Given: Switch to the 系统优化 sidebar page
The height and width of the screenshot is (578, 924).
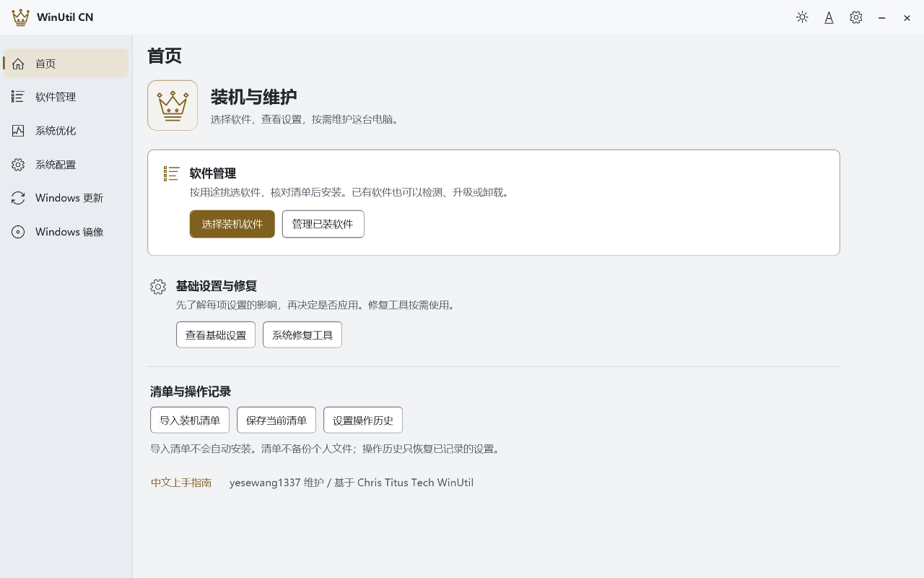Looking at the screenshot, I should coord(66,131).
